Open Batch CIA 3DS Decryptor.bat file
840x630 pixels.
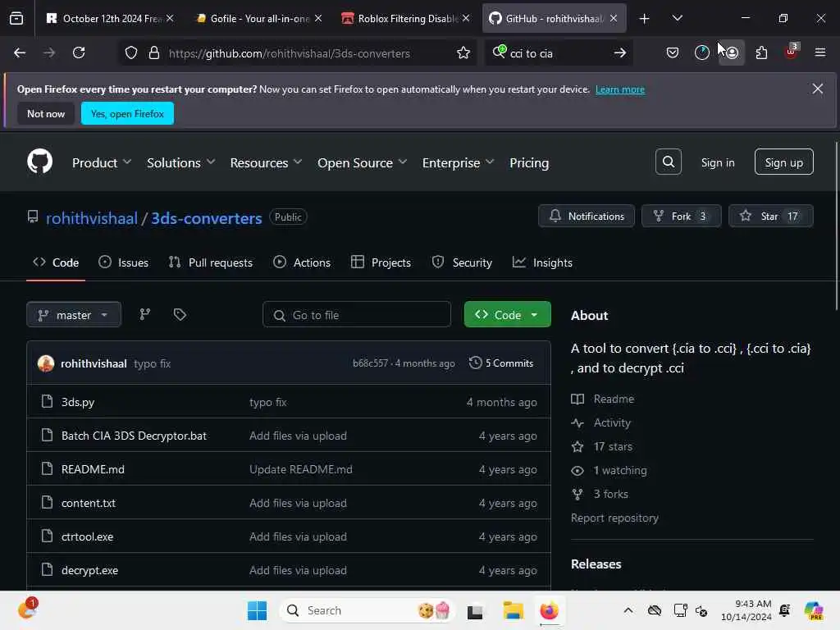pyautogui.click(x=134, y=436)
